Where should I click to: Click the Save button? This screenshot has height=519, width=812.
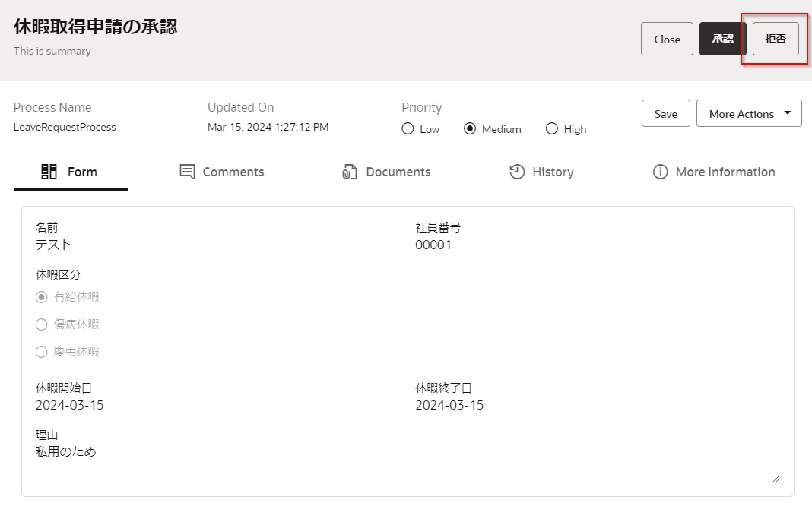click(x=665, y=114)
